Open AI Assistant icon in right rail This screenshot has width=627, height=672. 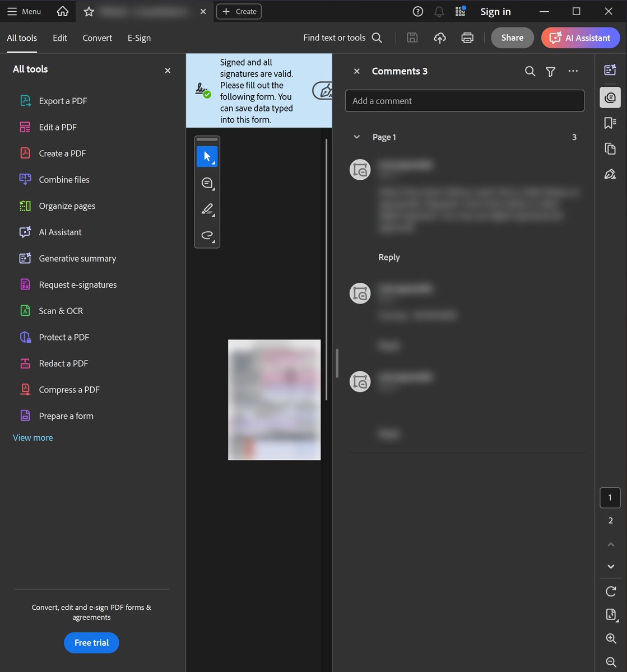[x=610, y=70]
